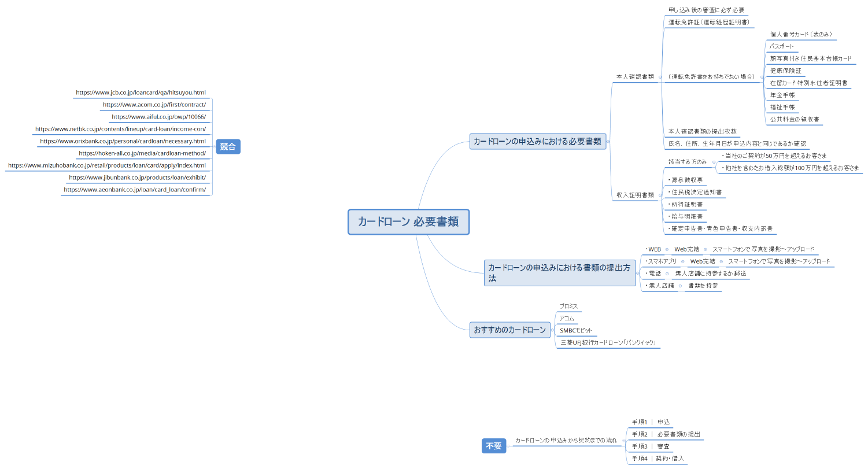Image resolution: width=868 pixels, height=469 pixels.
Task: Select the ・源泉徴収票 node
Action: tap(685, 180)
